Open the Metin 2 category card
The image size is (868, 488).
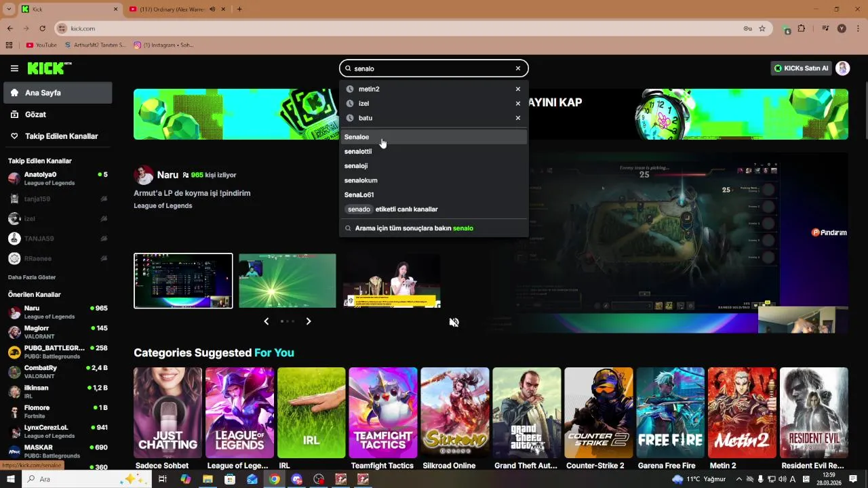743,413
